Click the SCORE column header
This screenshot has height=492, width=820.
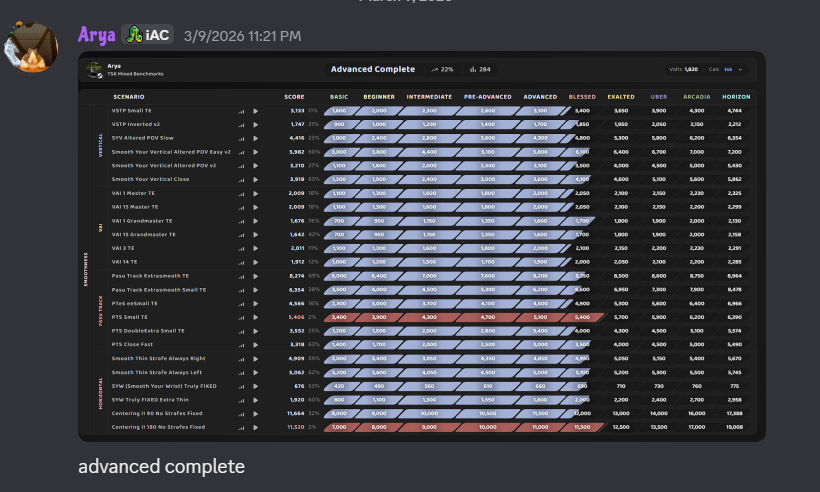coord(294,97)
